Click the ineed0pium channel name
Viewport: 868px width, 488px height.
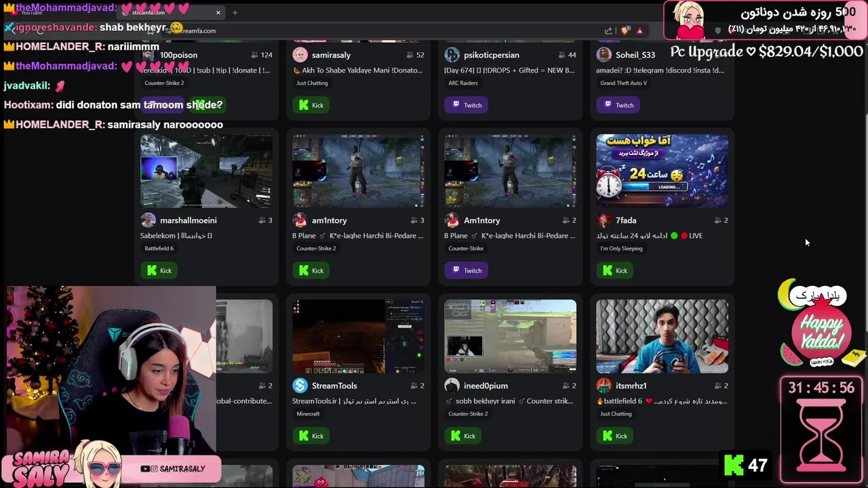pos(486,386)
